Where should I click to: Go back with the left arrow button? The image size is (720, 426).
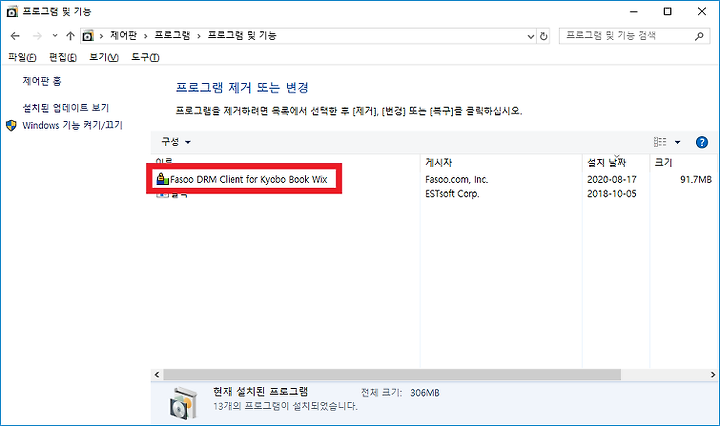tap(15, 36)
